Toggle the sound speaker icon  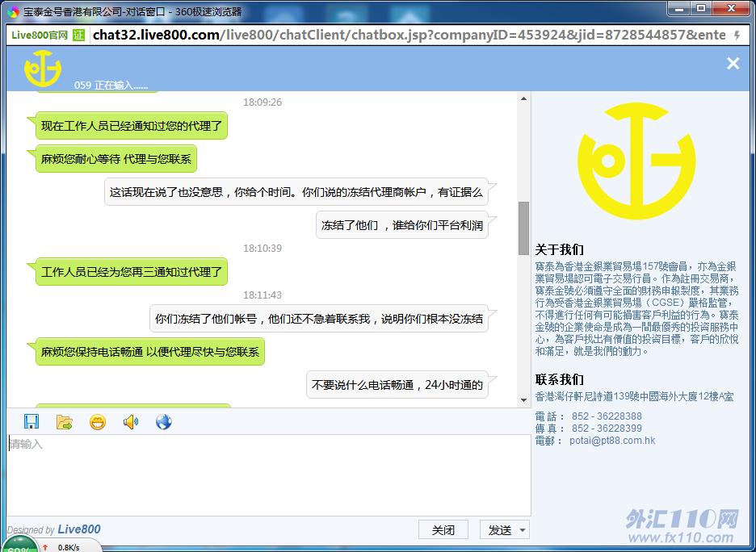[x=131, y=422]
